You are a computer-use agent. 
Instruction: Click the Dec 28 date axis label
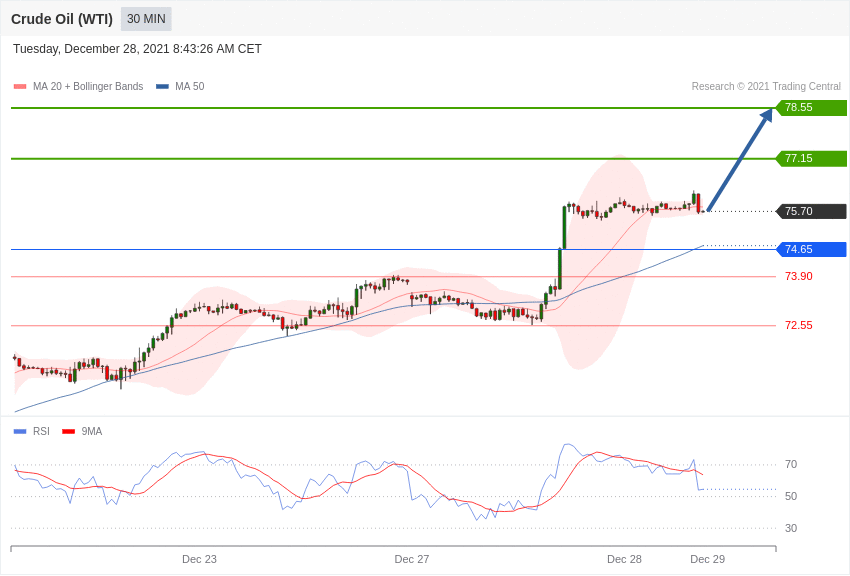[x=624, y=559]
